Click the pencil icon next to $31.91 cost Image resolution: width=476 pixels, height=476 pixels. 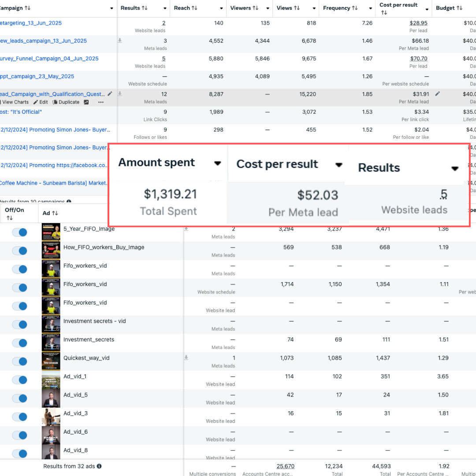(x=437, y=94)
